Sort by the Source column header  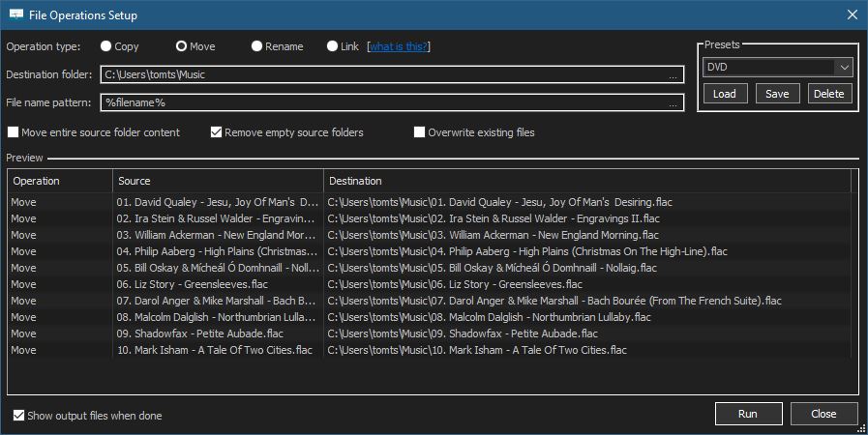coord(218,181)
